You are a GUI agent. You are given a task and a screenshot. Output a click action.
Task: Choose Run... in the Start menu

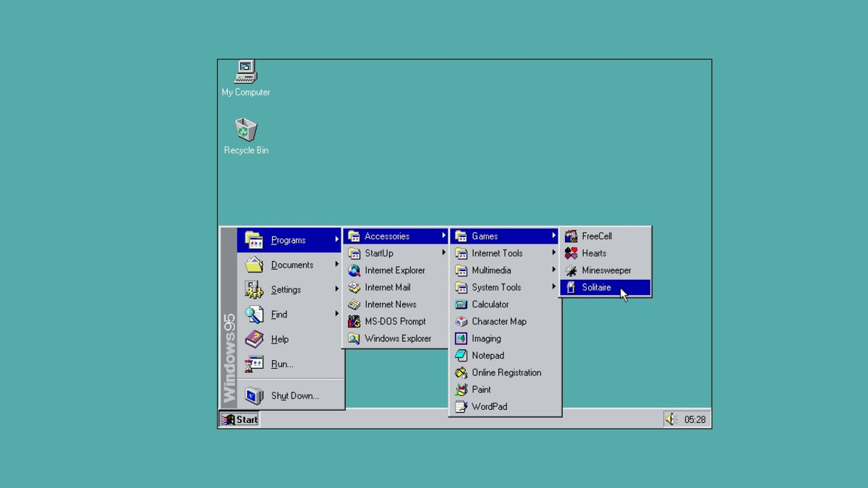tap(290, 364)
